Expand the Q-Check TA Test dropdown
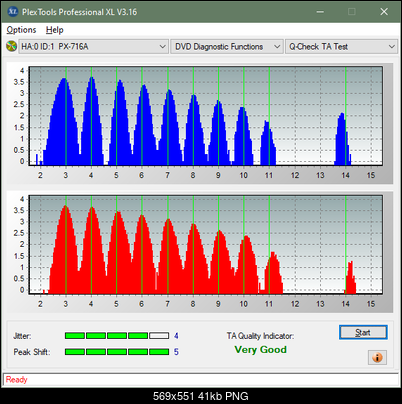The height and width of the screenshot is (404, 402). pos(341,47)
